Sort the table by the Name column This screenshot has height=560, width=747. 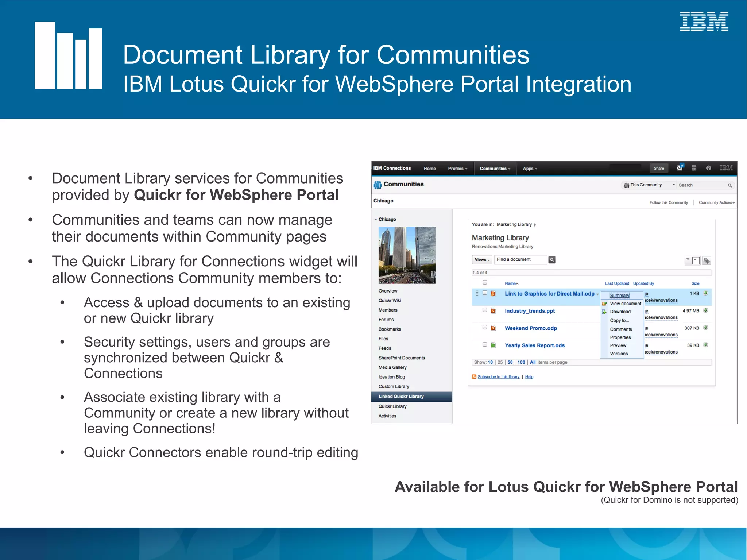[x=511, y=283]
